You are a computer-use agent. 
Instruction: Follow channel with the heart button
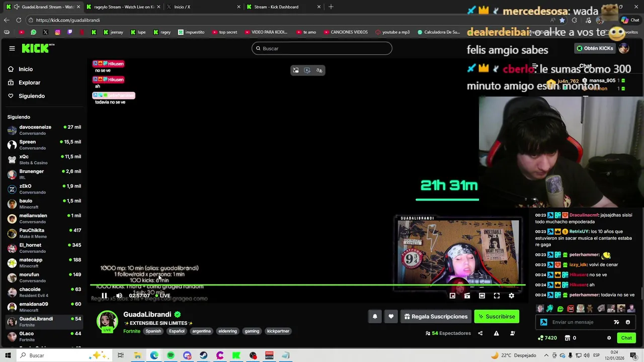(x=391, y=316)
